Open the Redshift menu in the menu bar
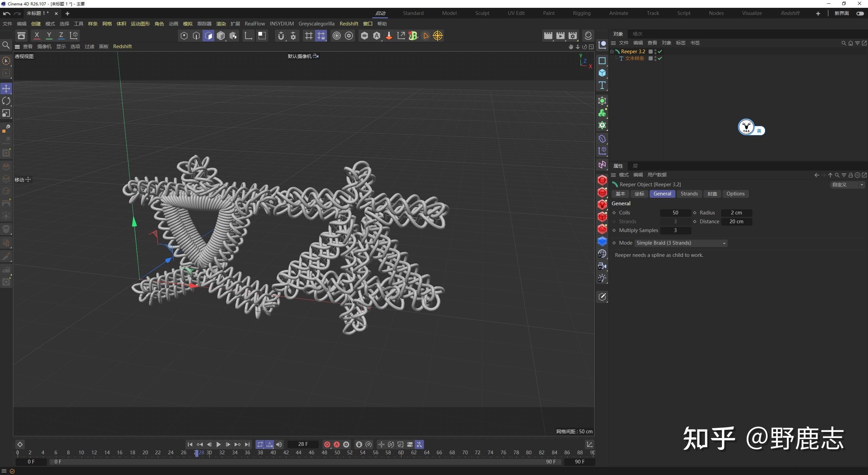This screenshot has height=475, width=868. tap(349, 23)
